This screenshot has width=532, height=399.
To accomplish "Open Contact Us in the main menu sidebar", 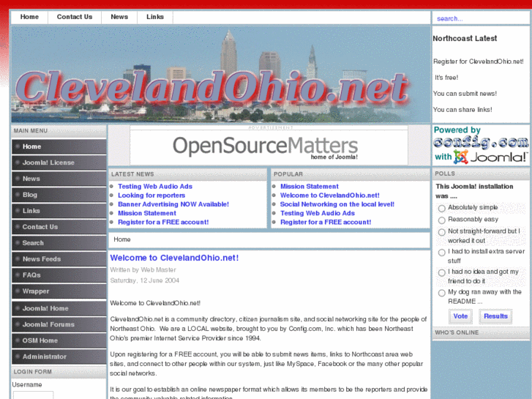I will [59, 227].
